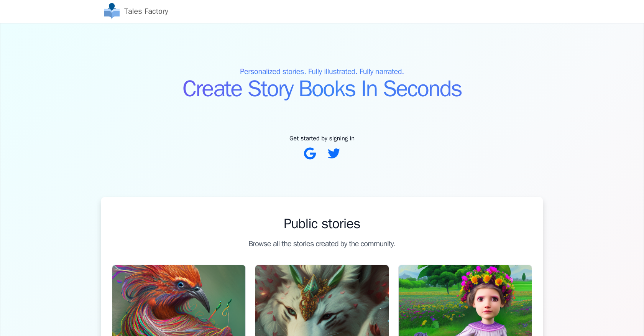The height and width of the screenshot is (336, 644).
Task: Click the word "Seconds" in the headline
Action: 422,89
